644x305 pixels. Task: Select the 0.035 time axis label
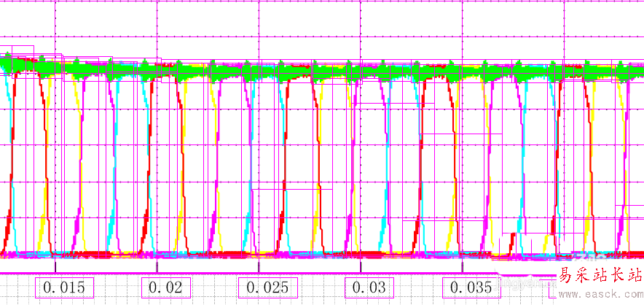(471, 287)
